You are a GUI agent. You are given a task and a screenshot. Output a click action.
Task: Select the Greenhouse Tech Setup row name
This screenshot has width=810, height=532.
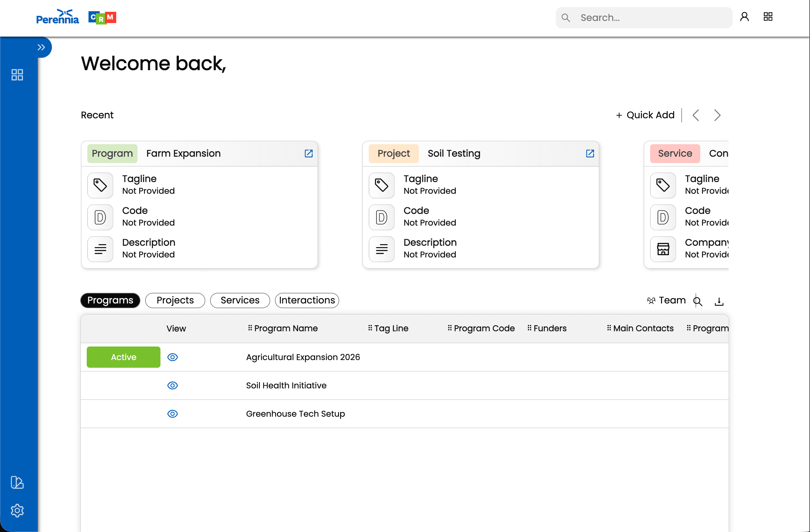tap(295, 414)
